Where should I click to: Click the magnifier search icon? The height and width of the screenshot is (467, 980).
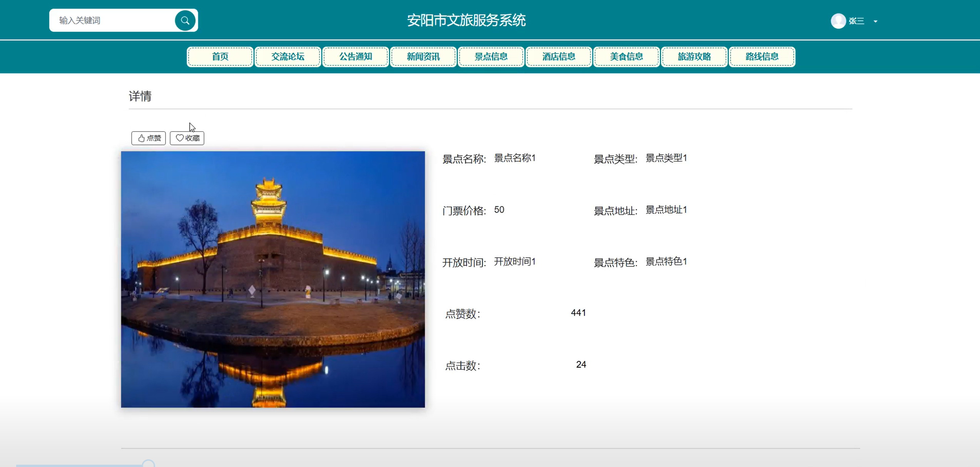click(185, 20)
